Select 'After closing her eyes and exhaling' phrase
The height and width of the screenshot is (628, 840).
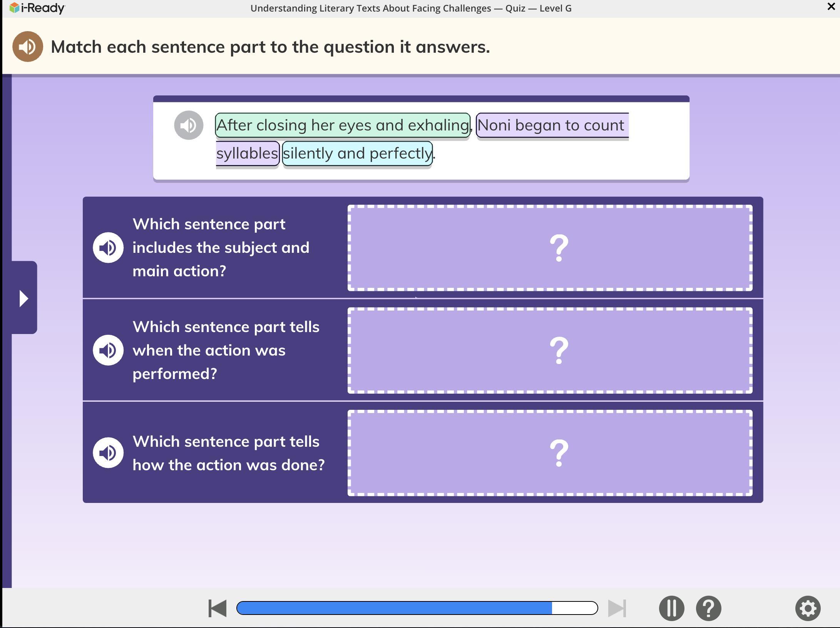click(x=342, y=125)
